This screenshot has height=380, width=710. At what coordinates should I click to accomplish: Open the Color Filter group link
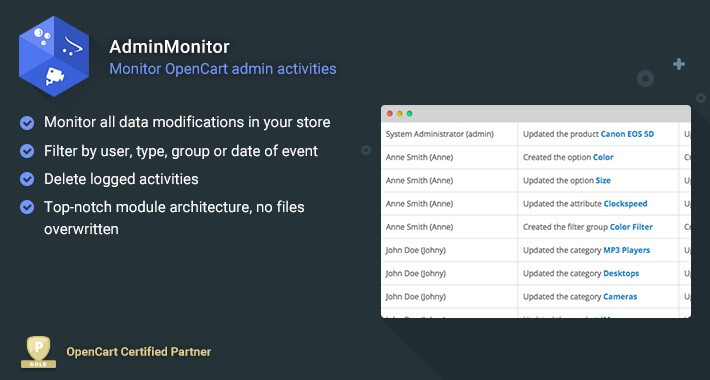click(x=631, y=227)
